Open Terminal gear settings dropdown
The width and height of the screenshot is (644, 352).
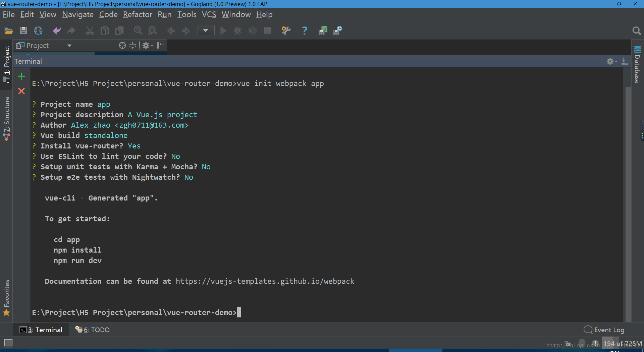click(x=612, y=61)
